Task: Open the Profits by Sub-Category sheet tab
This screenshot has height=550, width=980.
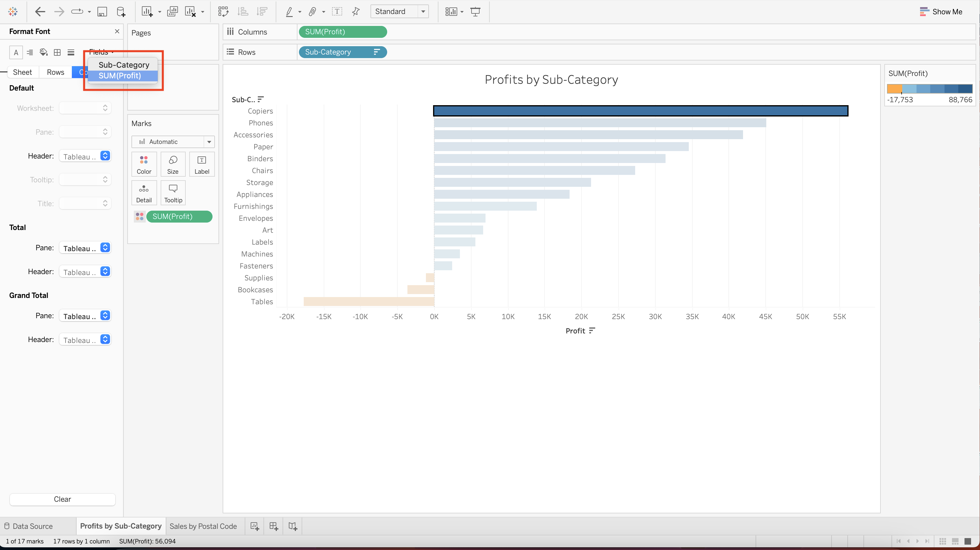Action: [121, 526]
